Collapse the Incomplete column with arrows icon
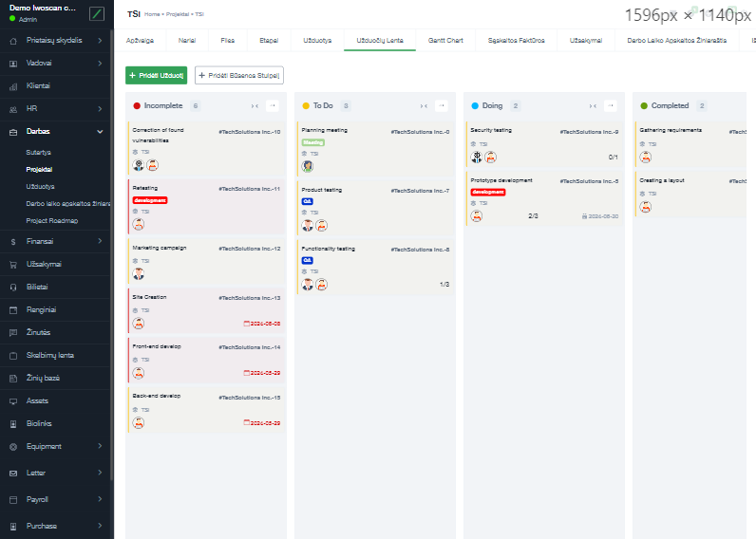This screenshot has height=539, width=756. [255, 106]
